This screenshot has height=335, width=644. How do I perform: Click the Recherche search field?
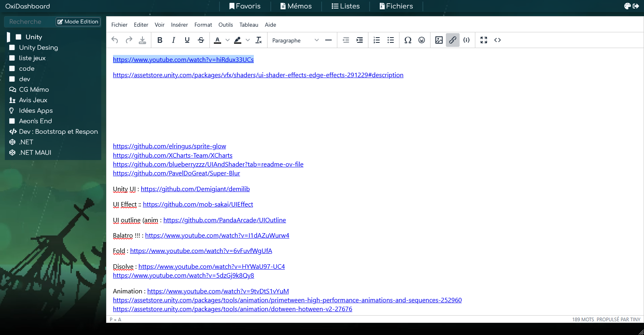pos(29,21)
